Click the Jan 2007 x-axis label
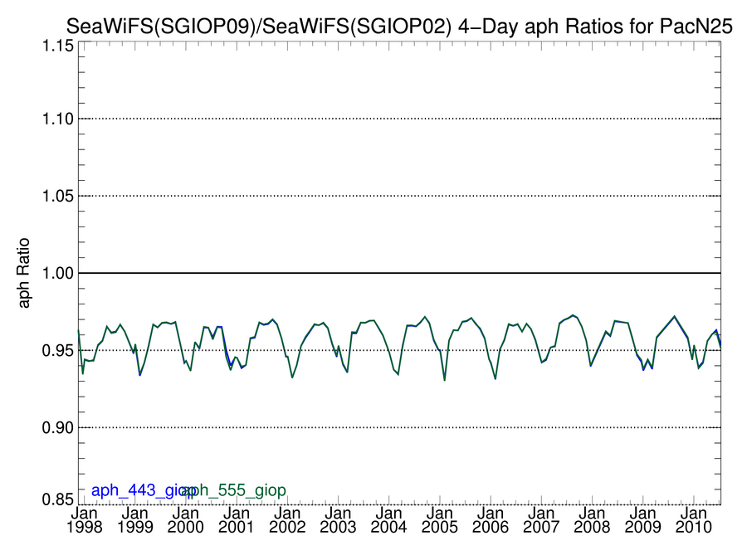 541,520
